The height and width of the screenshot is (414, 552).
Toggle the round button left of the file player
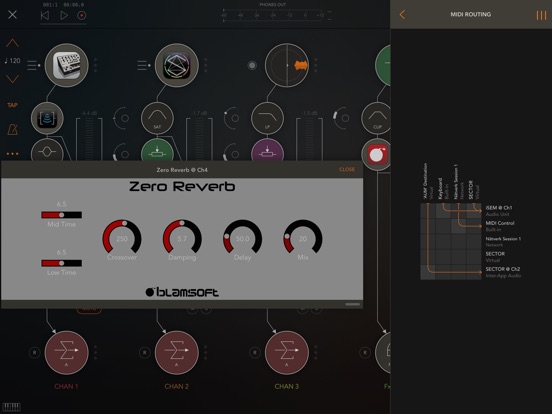click(252, 65)
